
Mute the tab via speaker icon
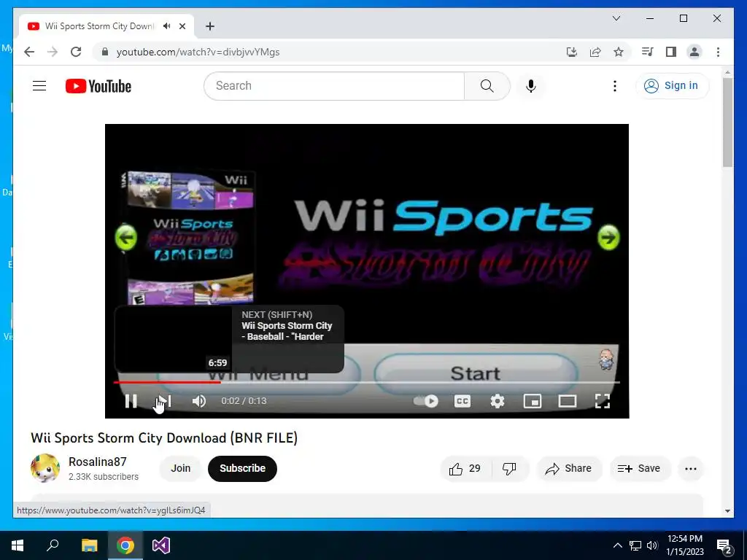click(167, 26)
